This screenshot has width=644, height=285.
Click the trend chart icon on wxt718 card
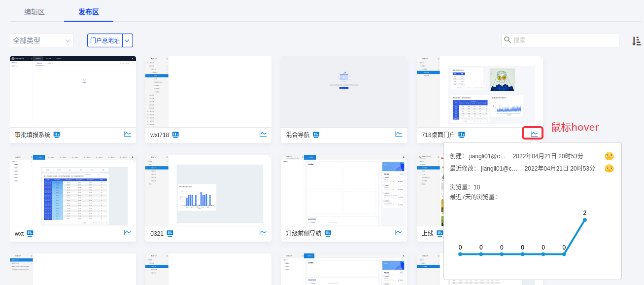tap(263, 134)
